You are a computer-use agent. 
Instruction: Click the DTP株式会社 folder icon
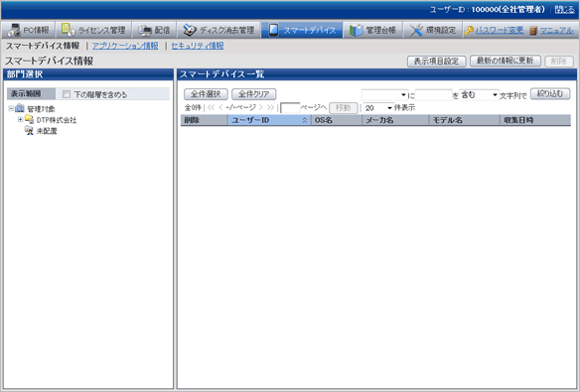pos(29,119)
